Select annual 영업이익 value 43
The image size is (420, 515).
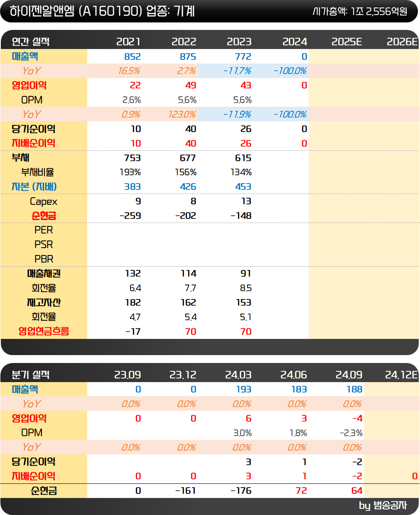coord(246,86)
